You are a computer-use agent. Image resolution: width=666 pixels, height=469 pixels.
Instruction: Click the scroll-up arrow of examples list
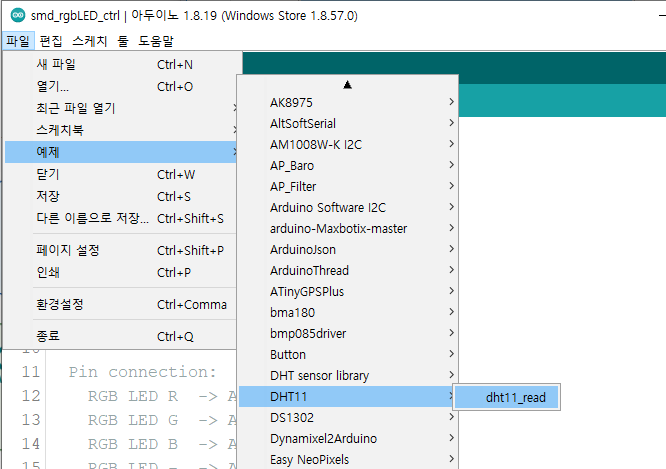(x=347, y=85)
